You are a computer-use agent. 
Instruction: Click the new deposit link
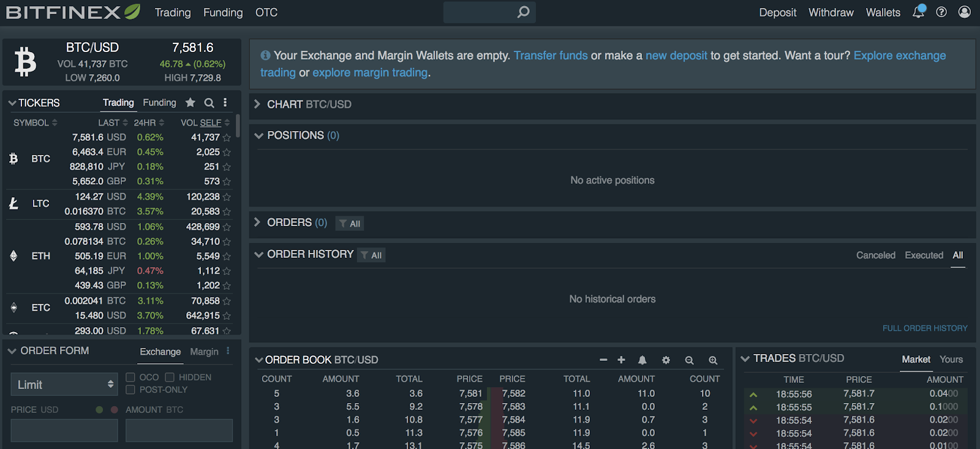(x=676, y=55)
